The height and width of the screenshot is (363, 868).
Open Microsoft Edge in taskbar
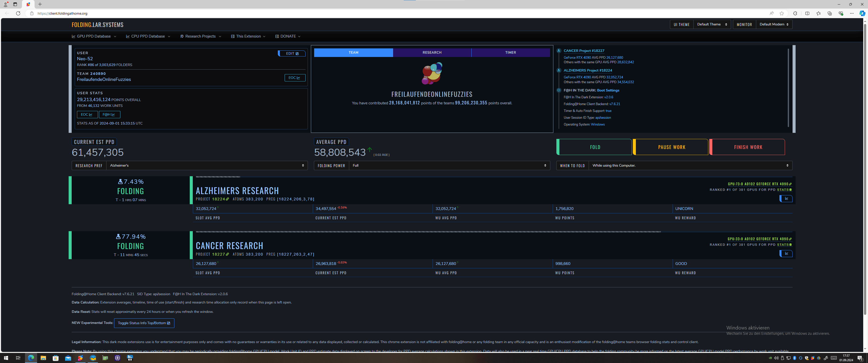[x=31, y=358]
